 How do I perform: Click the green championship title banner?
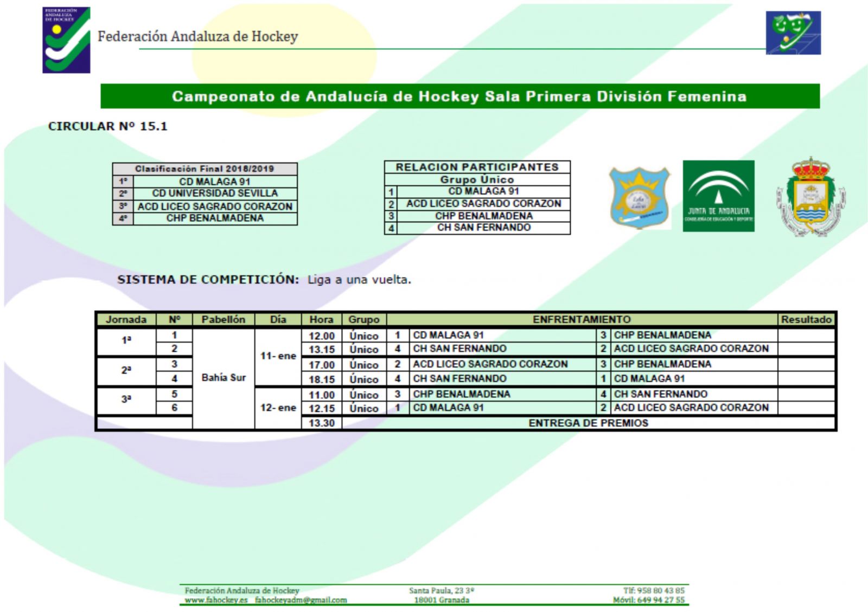(x=460, y=96)
